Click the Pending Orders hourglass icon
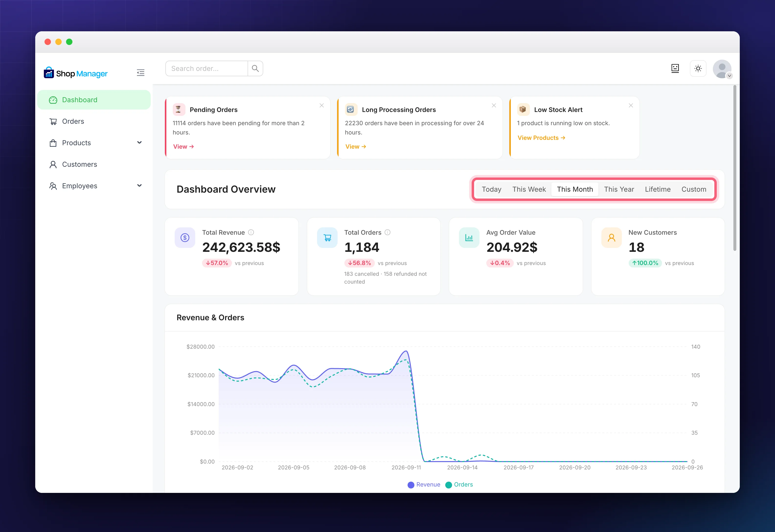The image size is (775, 532). [179, 109]
